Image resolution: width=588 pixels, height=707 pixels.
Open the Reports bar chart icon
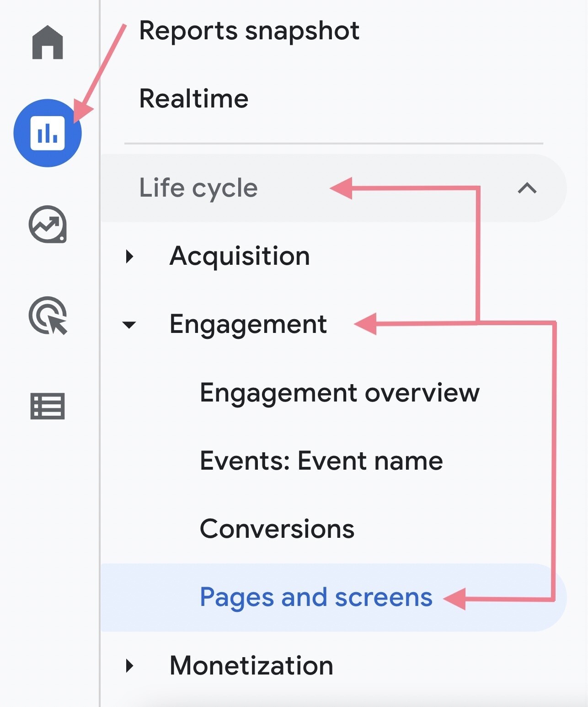48,133
